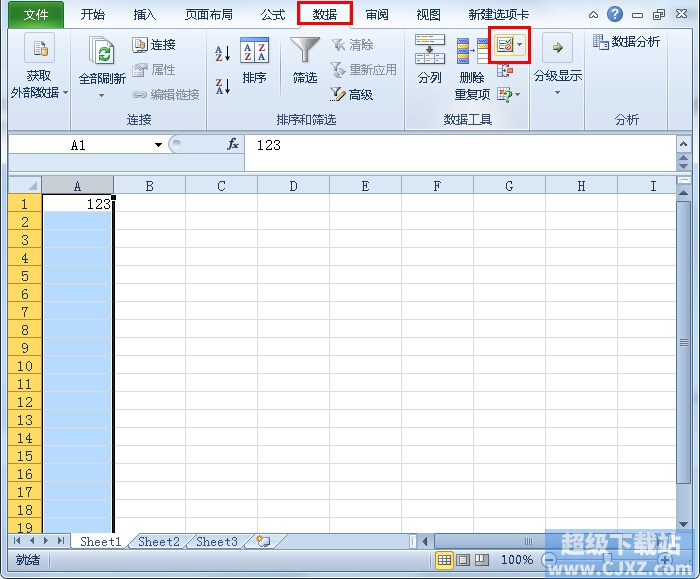The height and width of the screenshot is (579, 700).
Task: Switch to the Home tab
Action: tap(92, 15)
